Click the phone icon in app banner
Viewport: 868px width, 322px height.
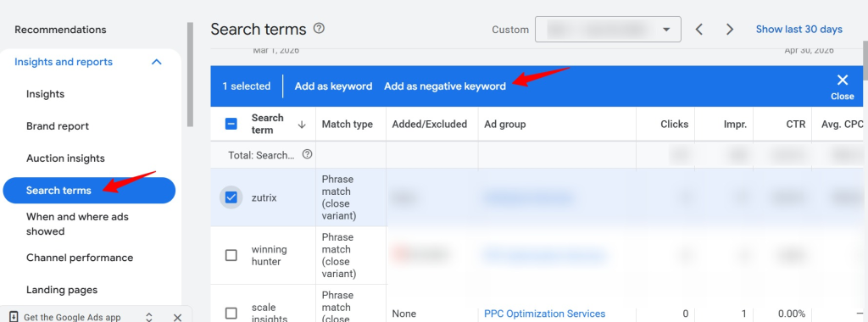[14, 317]
